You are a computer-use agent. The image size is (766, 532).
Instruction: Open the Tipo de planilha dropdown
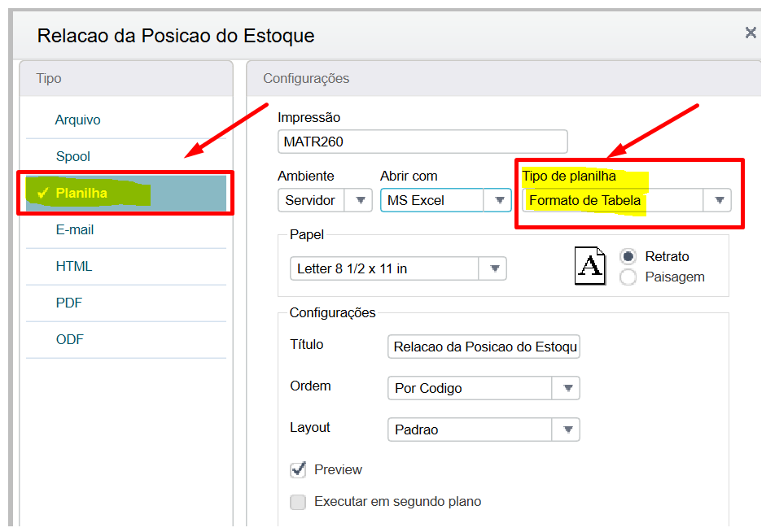(719, 200)
